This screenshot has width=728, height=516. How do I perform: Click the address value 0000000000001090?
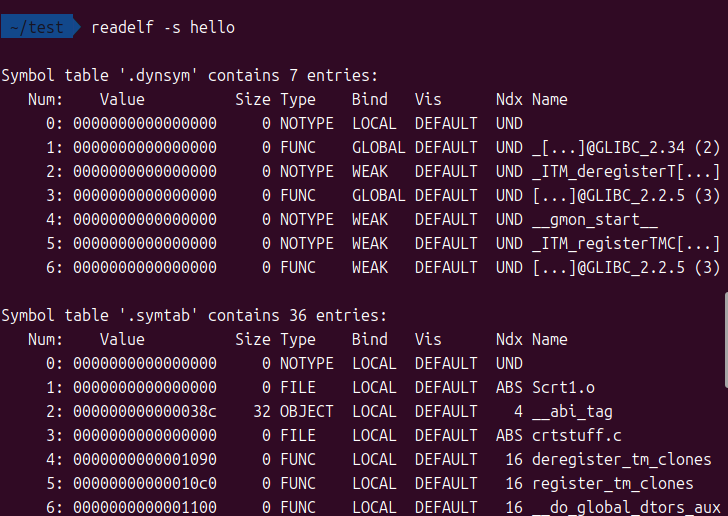coord(145,459)
